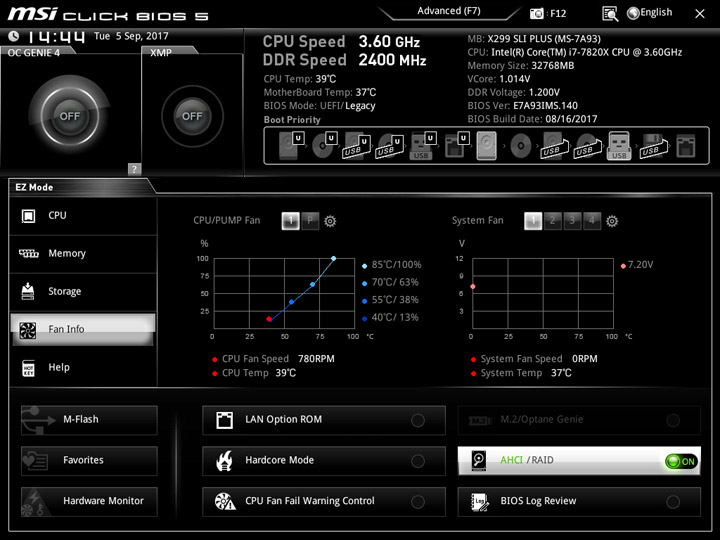Click the BIOS Ver E7A93IMS.140 text
The width and height of the screenshot is (720, 540).
pyautogui.click(x=523, y=106)
